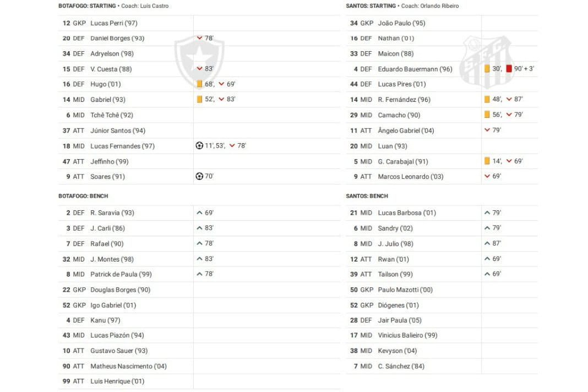
Task: Click G. Carabajal's yellow card icon
Action: (x=487, y=161)
